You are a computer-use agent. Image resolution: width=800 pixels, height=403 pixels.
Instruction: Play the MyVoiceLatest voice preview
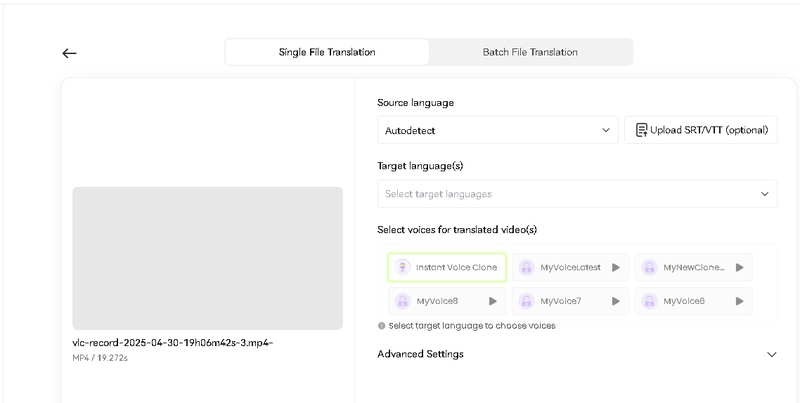click(616, 268)
